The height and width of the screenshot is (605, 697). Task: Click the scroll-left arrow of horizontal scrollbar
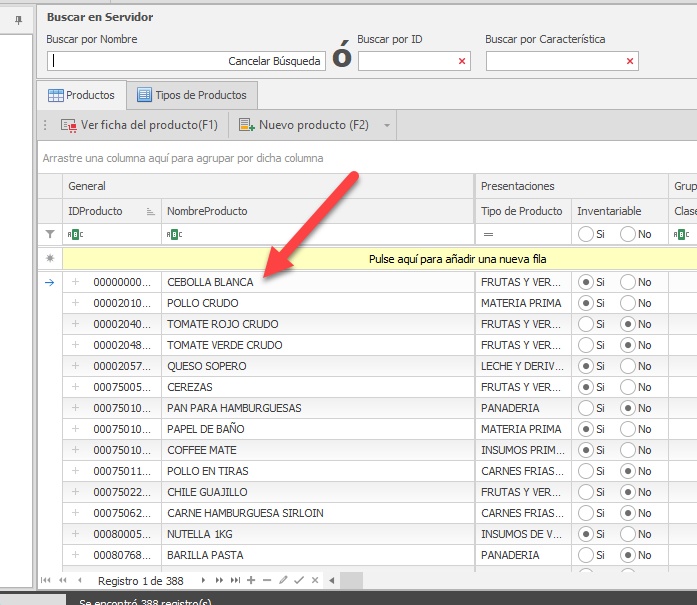pos(332,580)
